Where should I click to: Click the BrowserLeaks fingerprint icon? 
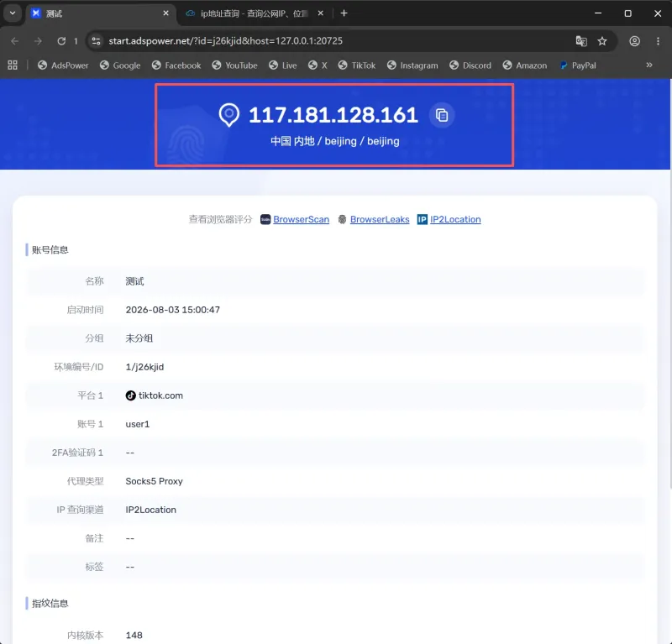[x=342, y=219]
